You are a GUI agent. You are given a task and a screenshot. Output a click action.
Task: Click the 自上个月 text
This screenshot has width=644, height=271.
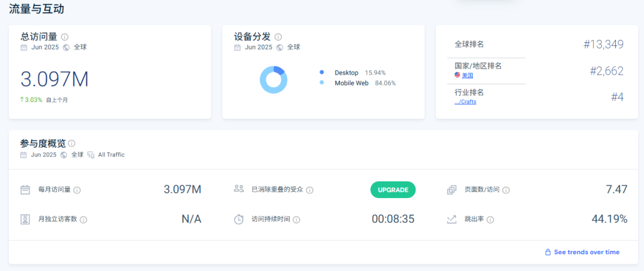[57, 100]
